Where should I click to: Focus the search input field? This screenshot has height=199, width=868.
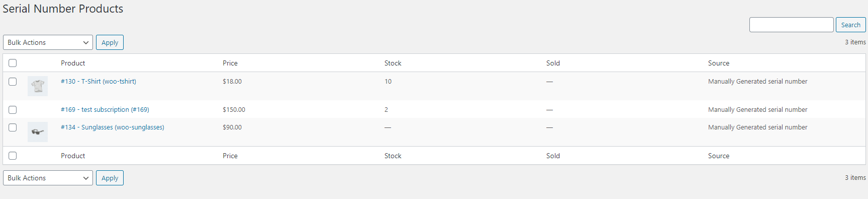[791, 25]
